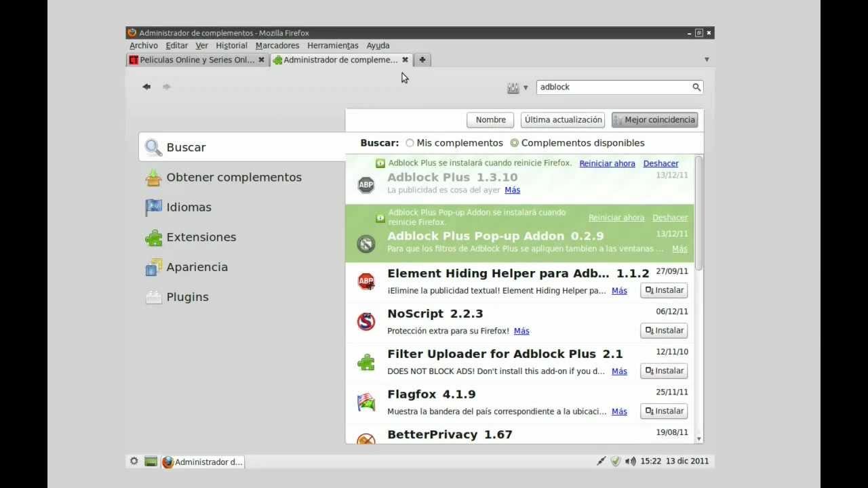868x488 pixels.
Task: Close the Peliculas Online tab
Action: coord(261,60)
